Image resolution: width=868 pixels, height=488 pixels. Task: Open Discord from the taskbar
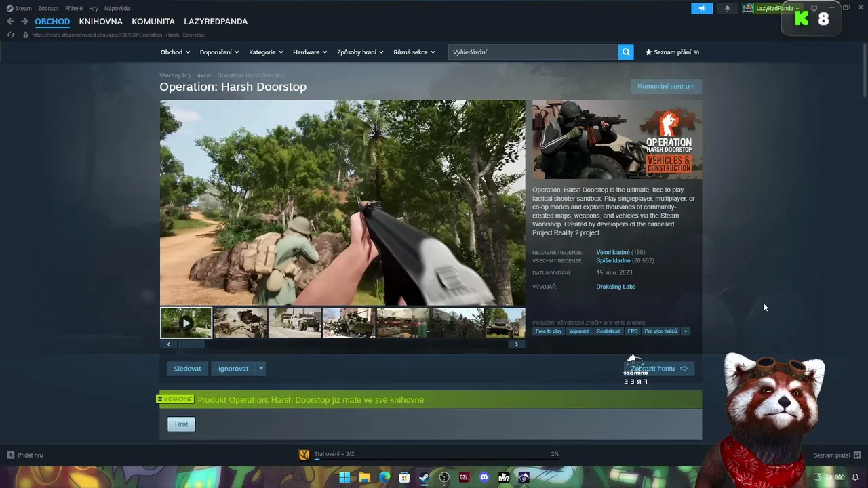484,477
